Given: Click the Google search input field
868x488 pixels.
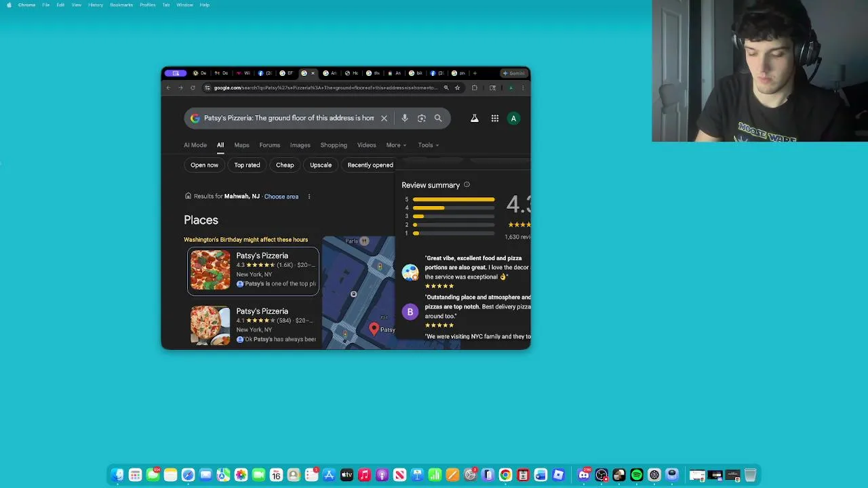Looking at the screenshot, I should [x=289, y=118].
